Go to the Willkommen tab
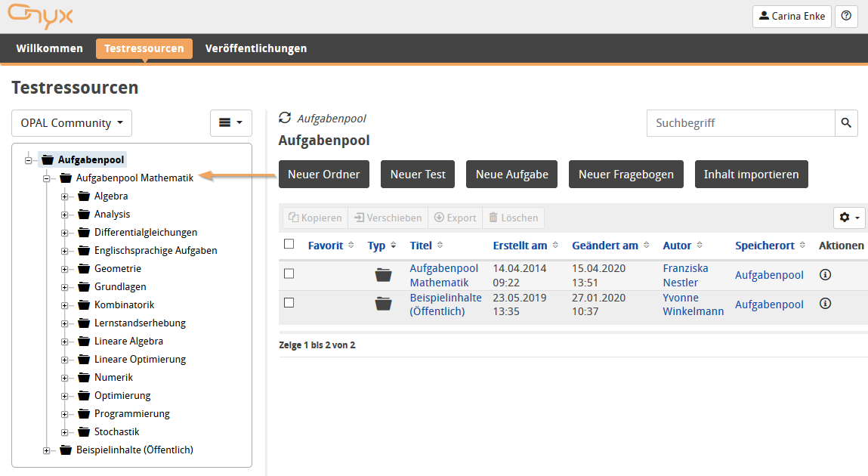The width and height of the screenshot is (868, 476). click(x=49, y=48)
